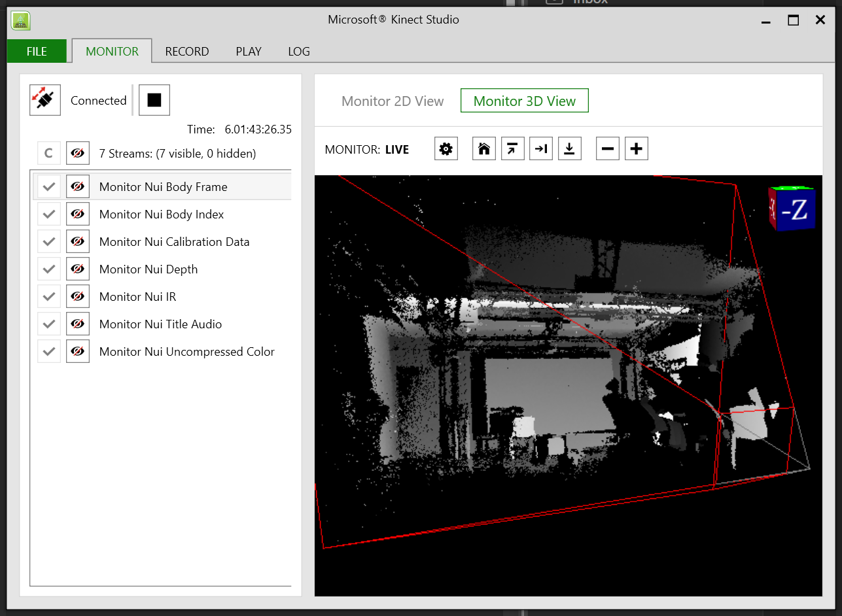Open the FILE menu
The height and width of the screenshot is (616, 842).
point(37,51)
